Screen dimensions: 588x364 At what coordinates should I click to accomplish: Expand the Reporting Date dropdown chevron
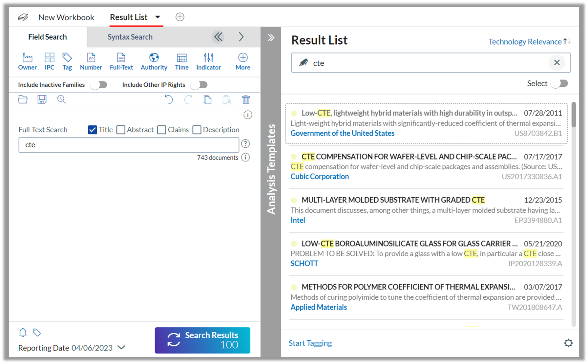pos(121,347)
